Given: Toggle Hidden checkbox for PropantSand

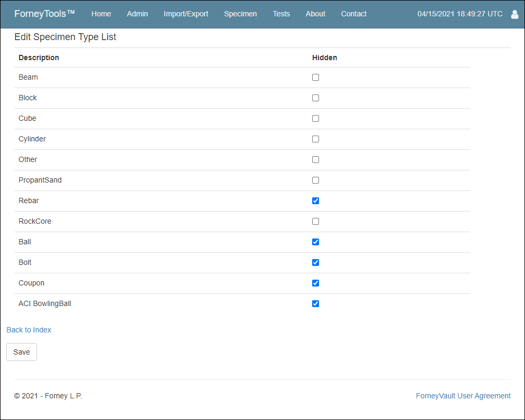Looking at the screenshot, I should tap(315, 180).
